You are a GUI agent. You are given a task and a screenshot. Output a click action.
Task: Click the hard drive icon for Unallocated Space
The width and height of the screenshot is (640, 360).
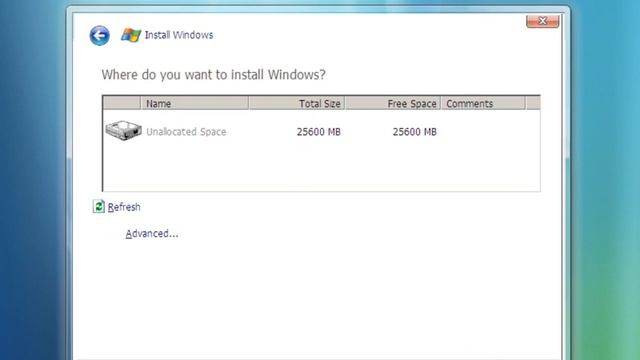(123, 131)
